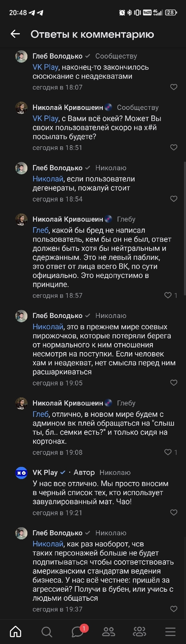Open the hamburger menu in bottom bar
This screenshot has height=644, width=186.
pos(170,631)
